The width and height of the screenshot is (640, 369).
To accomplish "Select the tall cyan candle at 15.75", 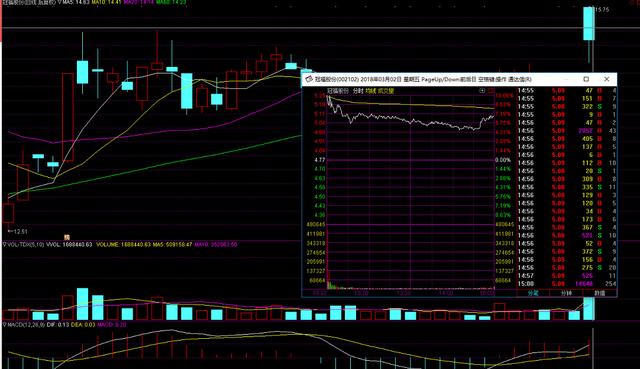I will pyautogui.click(x=589, y=24).
